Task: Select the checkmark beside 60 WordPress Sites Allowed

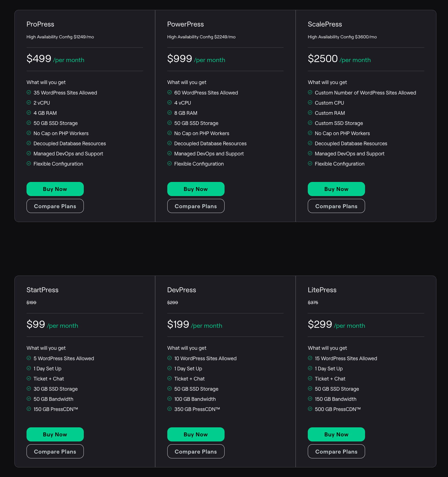Action: coord(170,93)
